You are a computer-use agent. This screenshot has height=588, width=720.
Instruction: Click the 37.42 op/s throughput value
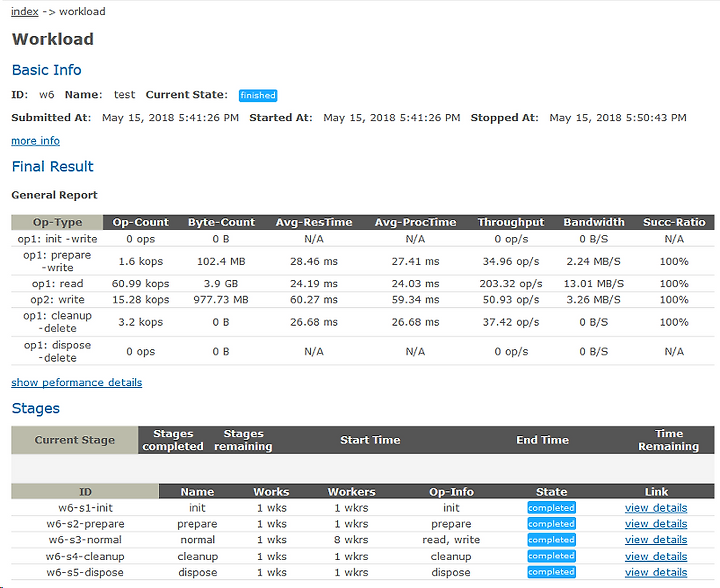tap(511, 322)
